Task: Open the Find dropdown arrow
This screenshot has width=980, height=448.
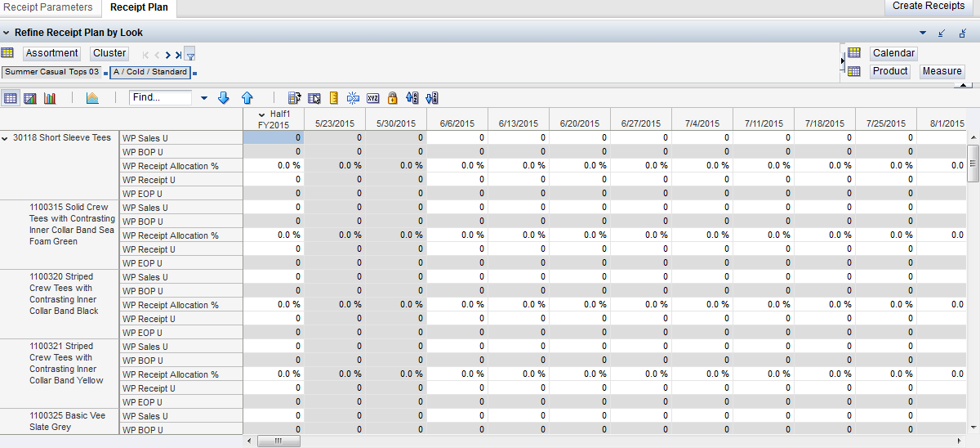Action: point(203,98)
